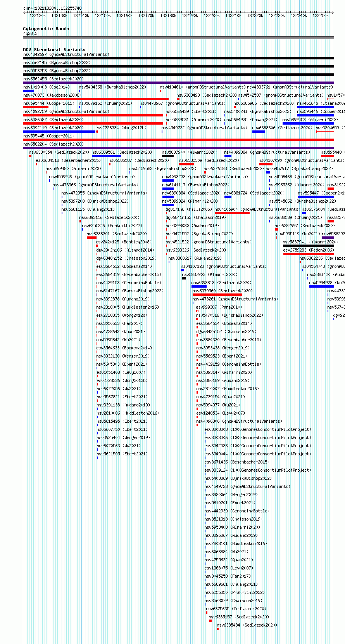Click the 4q28.3 band label
This screenshot has width=345, height=644.
(x=30, y=34)
